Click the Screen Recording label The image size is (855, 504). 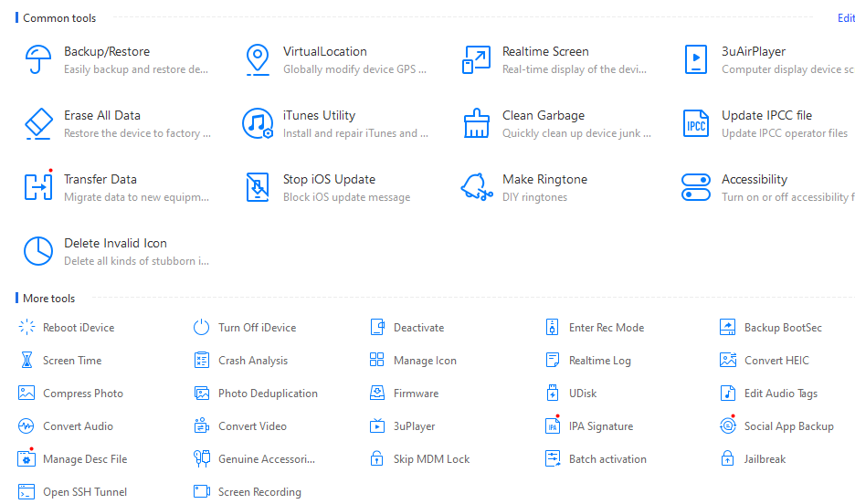(x=259, y=491)
